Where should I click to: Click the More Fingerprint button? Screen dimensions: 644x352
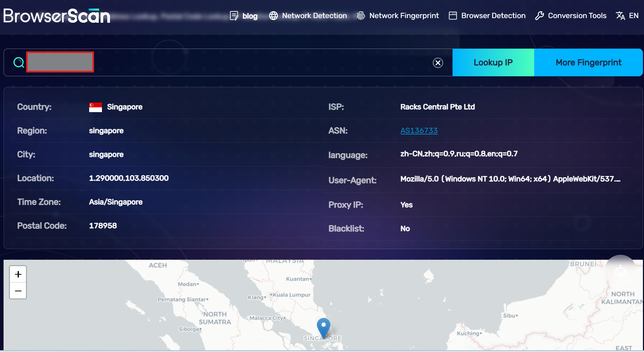pyautogui.click(x=588, y=62)
